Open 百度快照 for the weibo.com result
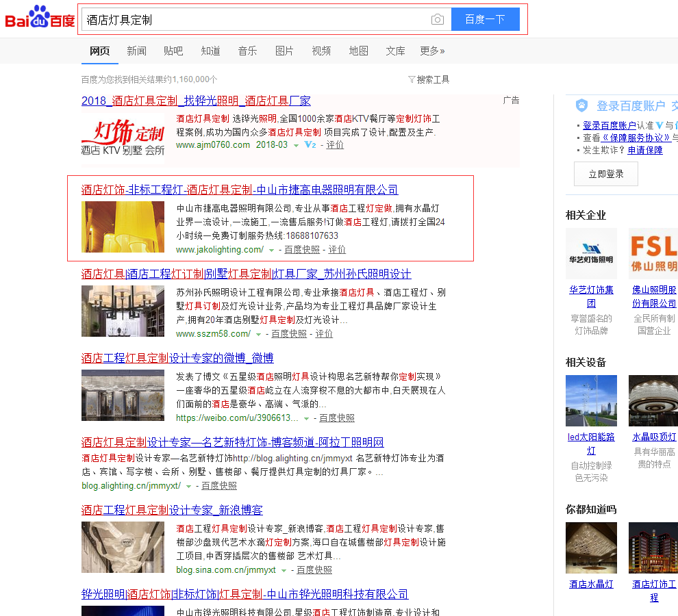Image resolution: width=678 pixels, height=616 pixels. pyautogui.click(x=337, y=418)
